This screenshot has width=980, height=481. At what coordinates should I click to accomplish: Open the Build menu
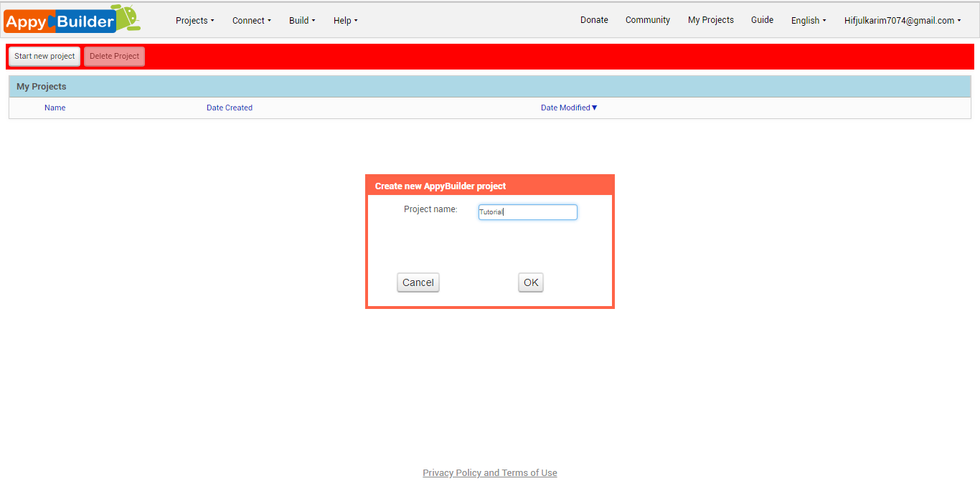click(301, 20)
